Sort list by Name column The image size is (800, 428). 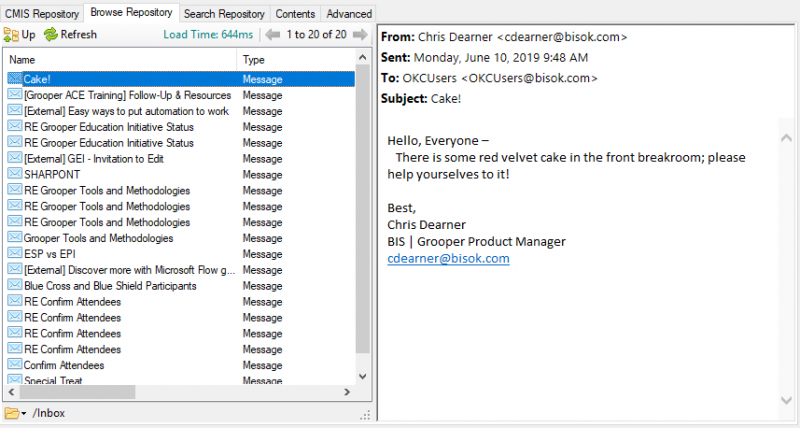coord(120,60)
